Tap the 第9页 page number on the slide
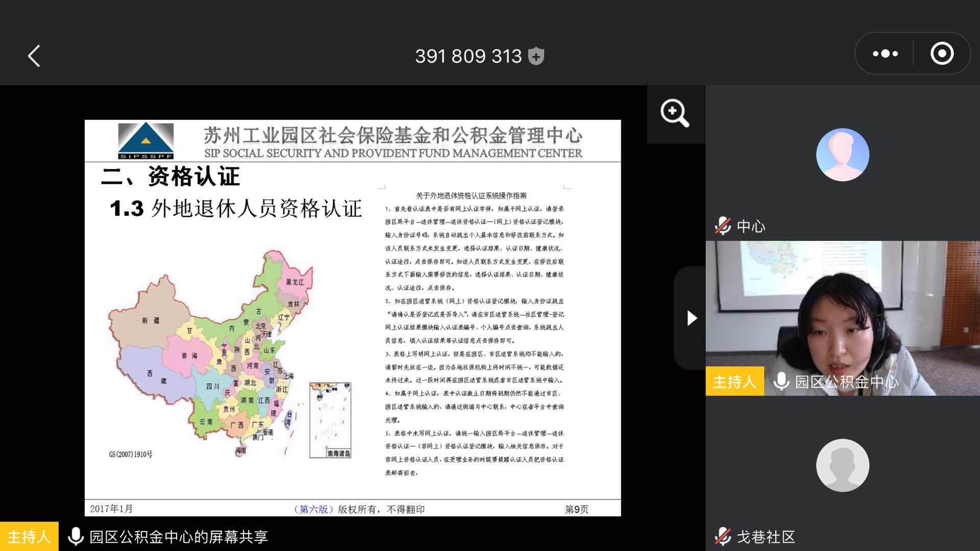Screen dimensions: 980x551 [576, 509]
